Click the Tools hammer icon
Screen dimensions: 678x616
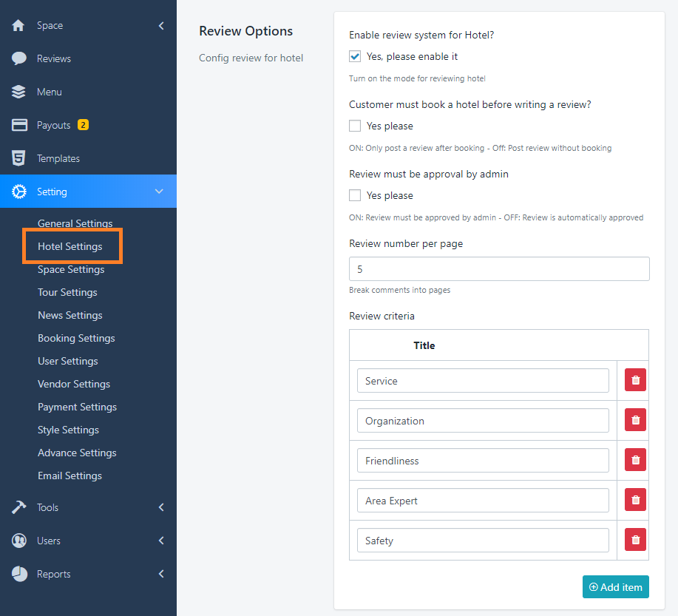[x=19, y=507]
